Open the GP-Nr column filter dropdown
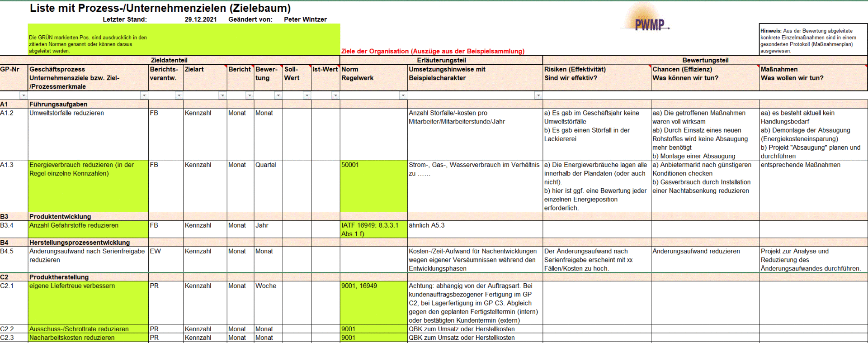Screen dimensions: 868x343 coord(24,95)
